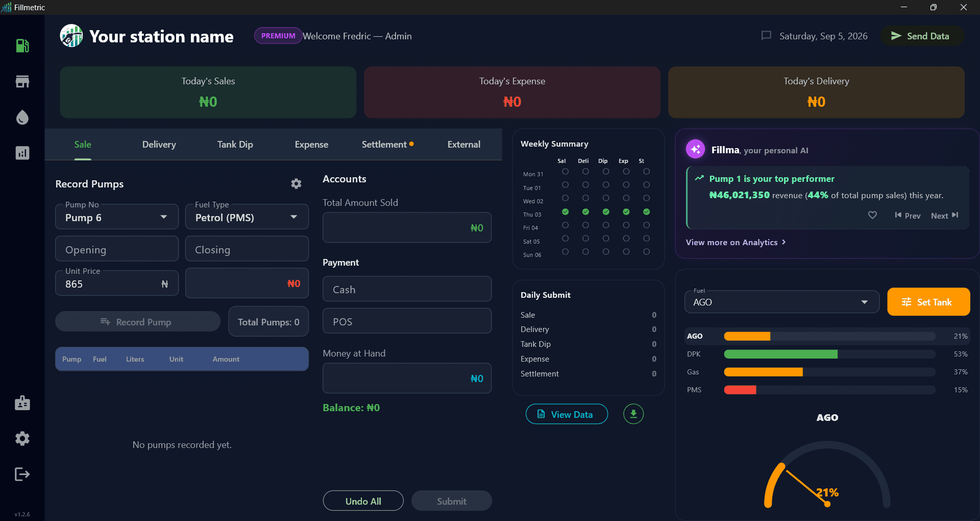
Task: Click the green download data icon
Action: (633, 414)
